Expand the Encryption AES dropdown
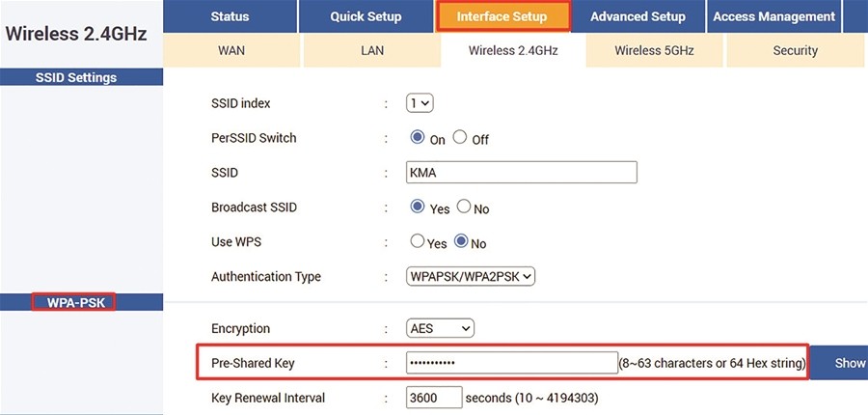The width and height of the screenshot is (868, 415). point(440,328)
